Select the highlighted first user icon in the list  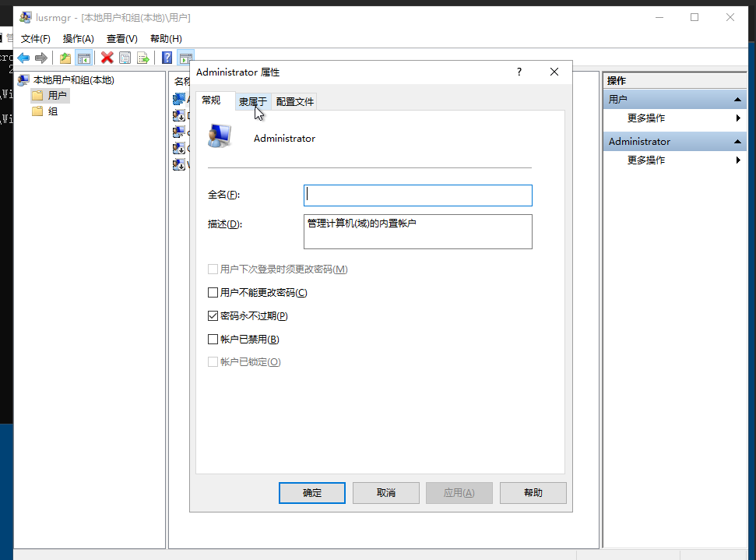click(179, 99)
